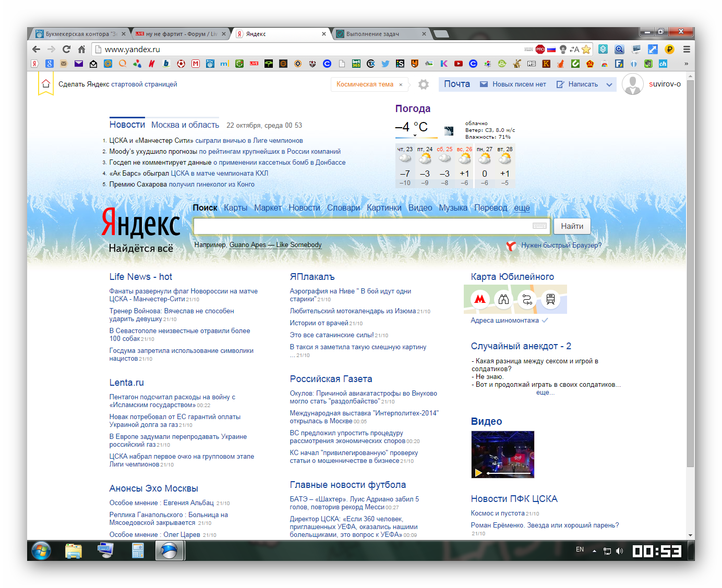The height and width of the screenshot is (588, 722).
Task: Open the lightbulb extension icon
Action: 563,49
